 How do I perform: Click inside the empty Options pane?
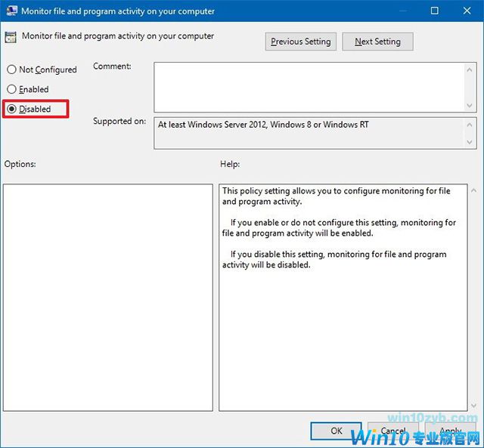click(108, 298)
